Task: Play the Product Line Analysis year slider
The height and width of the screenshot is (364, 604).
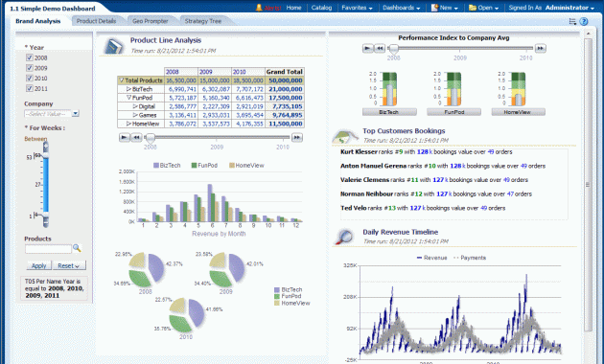Action: click(124, 137)
